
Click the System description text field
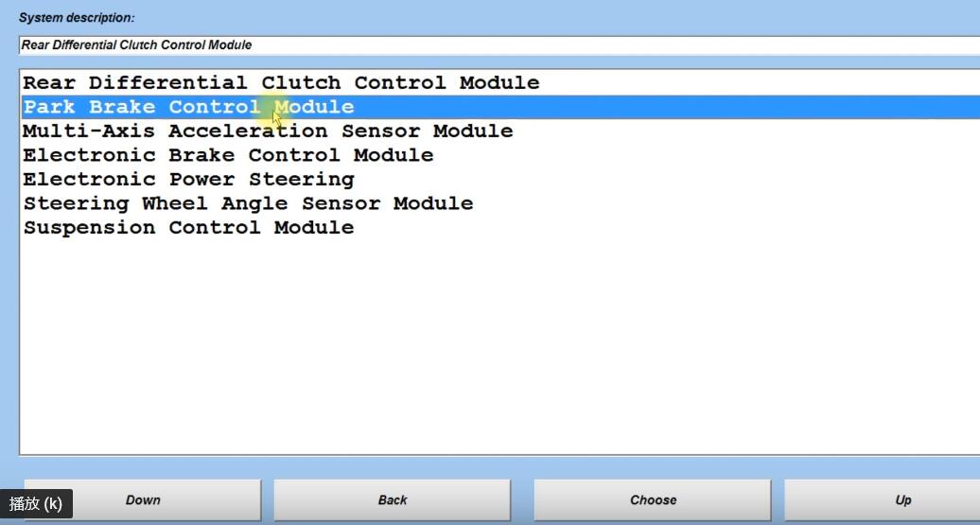[499, 45]
